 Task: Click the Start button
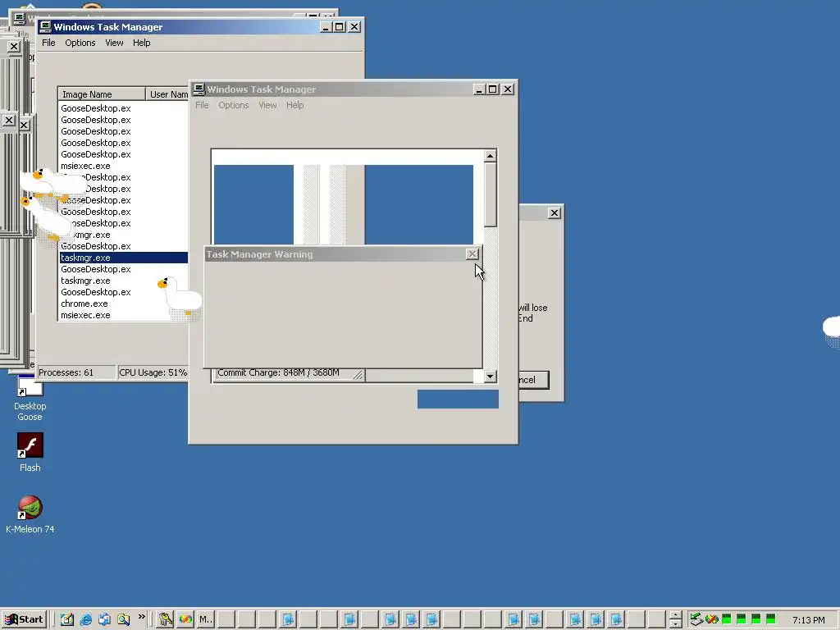(24, 620)
